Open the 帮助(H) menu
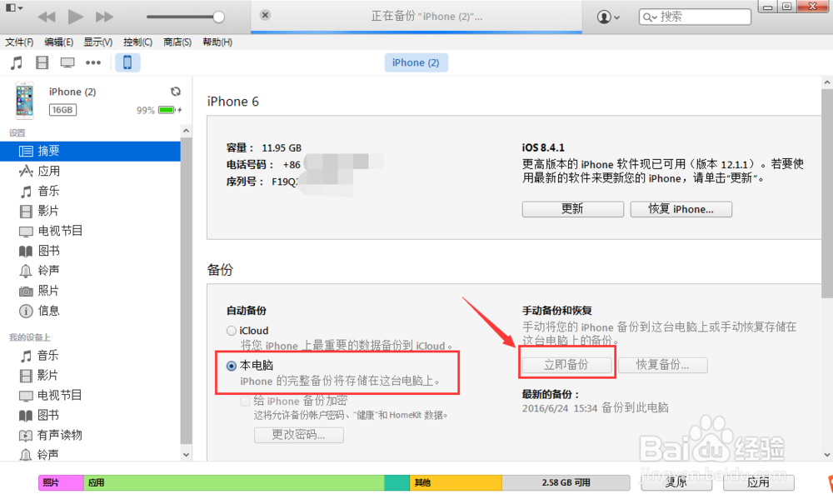The image size is (833, 504). point(217,42)
